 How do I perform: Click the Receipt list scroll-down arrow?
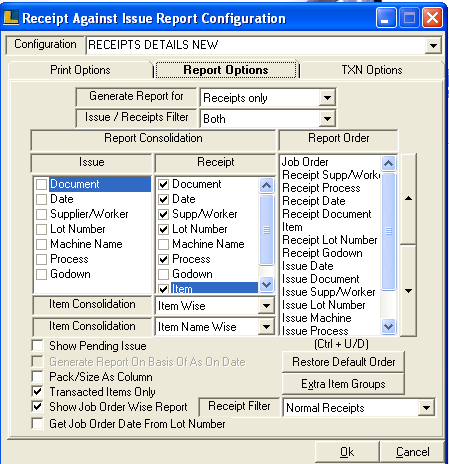coord(266,284)
